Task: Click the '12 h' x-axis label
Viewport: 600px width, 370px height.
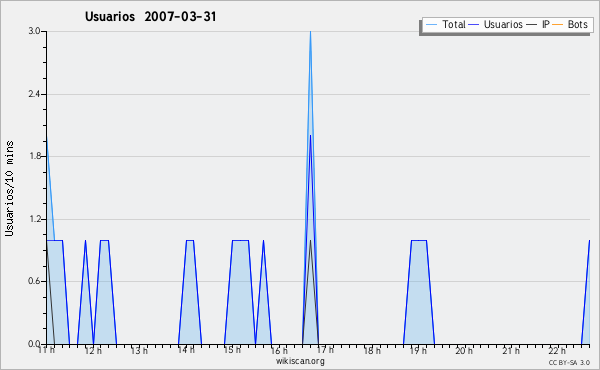Action: click(93, 350)
